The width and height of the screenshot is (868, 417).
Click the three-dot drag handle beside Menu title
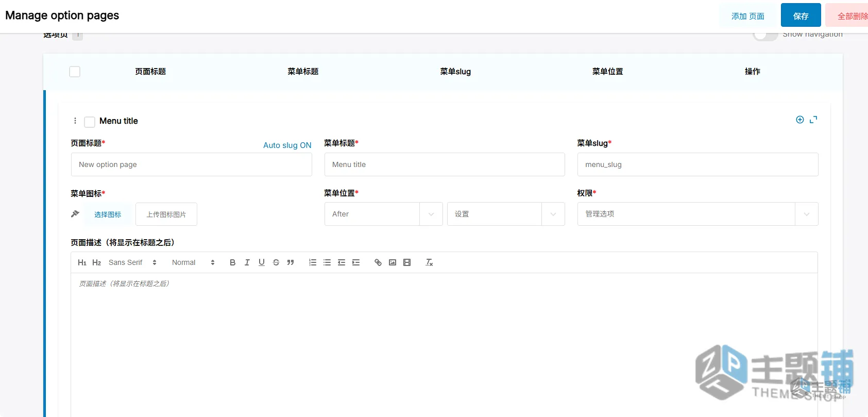click(x=75, y=121)
